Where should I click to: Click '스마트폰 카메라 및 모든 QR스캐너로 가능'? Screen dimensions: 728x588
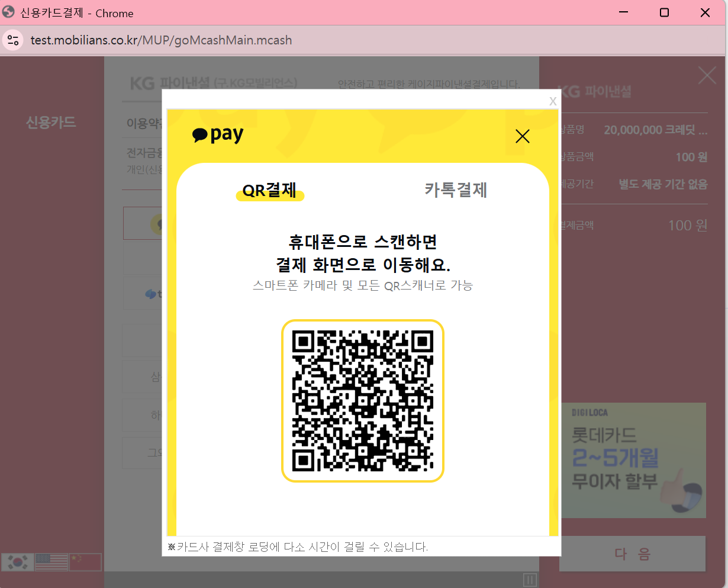(363, 285)
